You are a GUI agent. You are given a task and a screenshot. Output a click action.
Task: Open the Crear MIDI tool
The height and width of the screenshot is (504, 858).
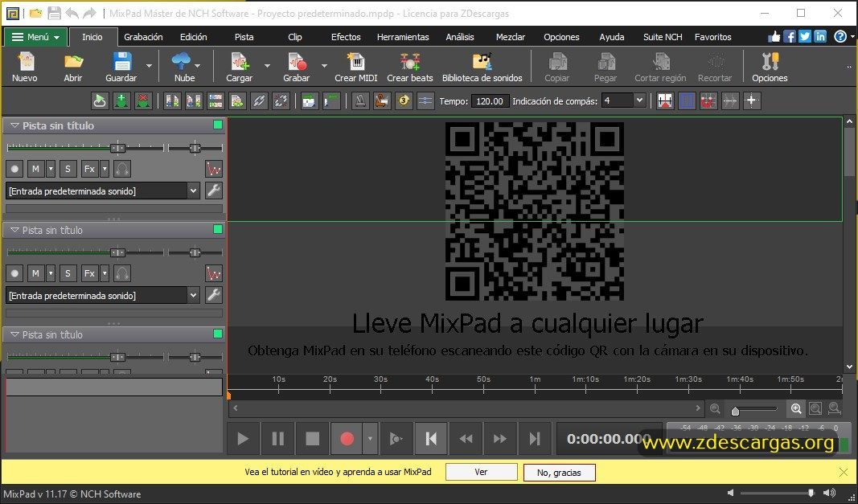356,67
